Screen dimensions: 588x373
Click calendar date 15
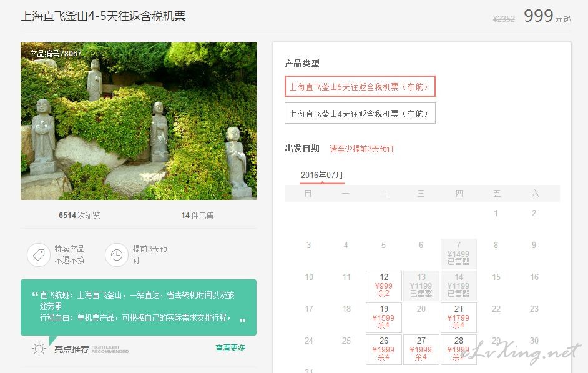tap(496, 277)
